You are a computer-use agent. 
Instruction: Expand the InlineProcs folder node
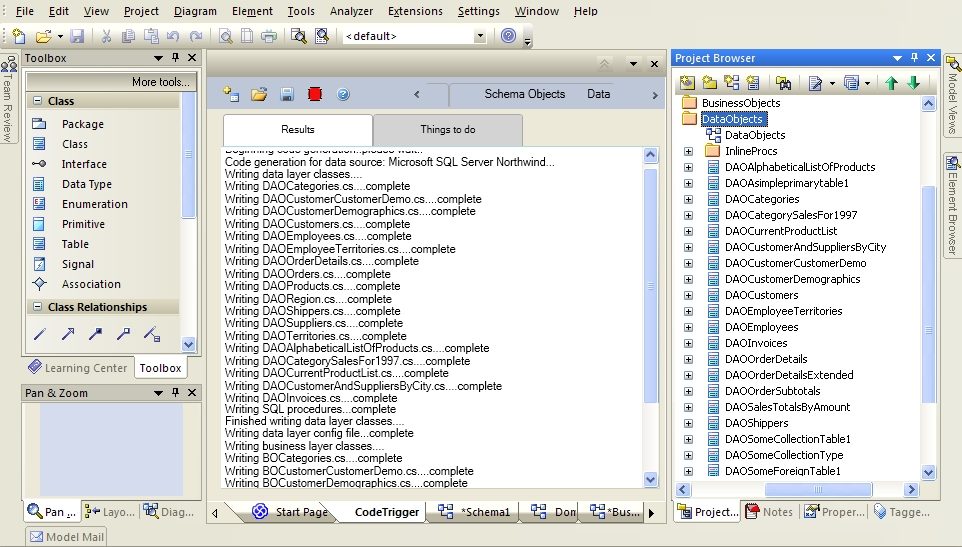(688, 151)
